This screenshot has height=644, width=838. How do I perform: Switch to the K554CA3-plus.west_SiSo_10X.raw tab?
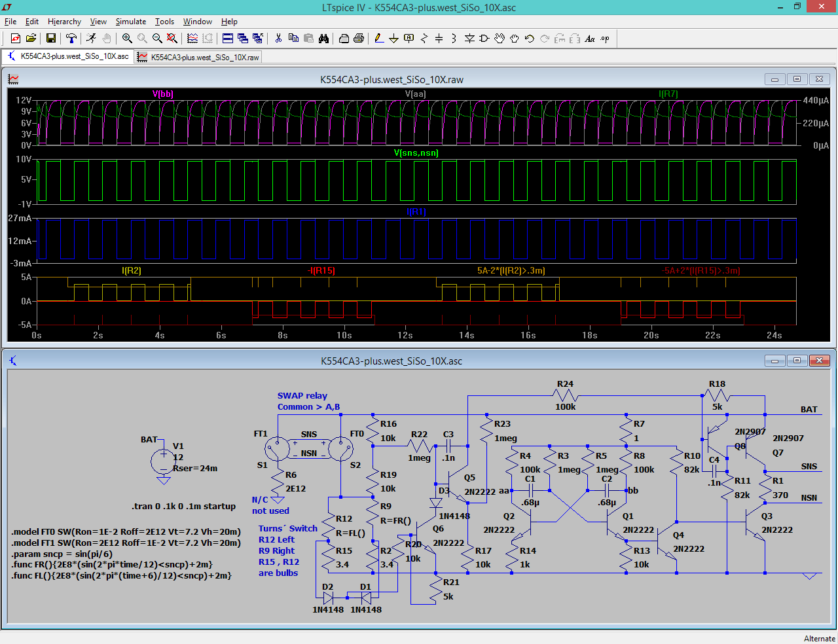[198, 57]
